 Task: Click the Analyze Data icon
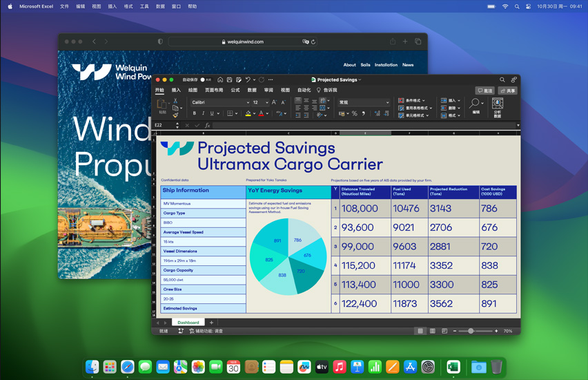498,106
